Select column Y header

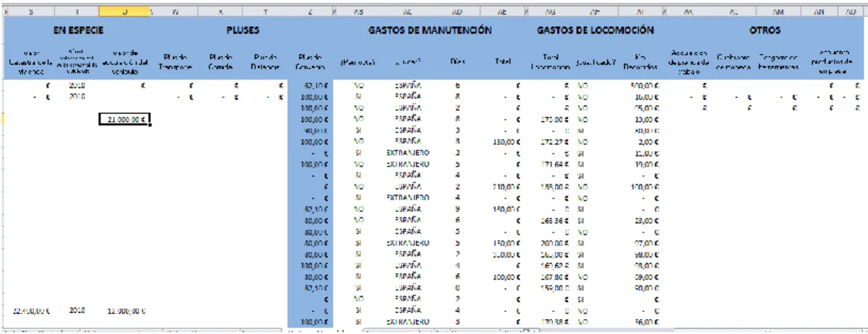266,12
